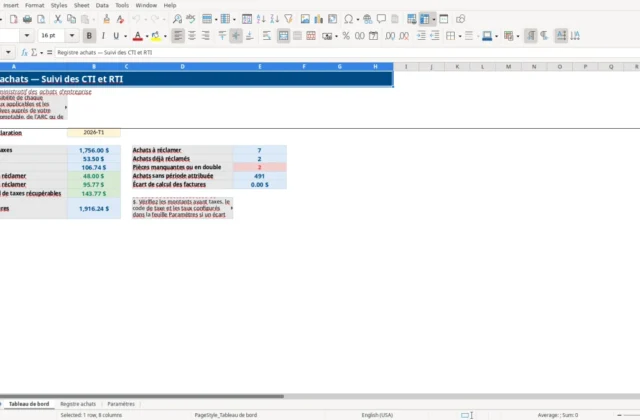Switch to the Paramètres sheet tab

[121, 404]
